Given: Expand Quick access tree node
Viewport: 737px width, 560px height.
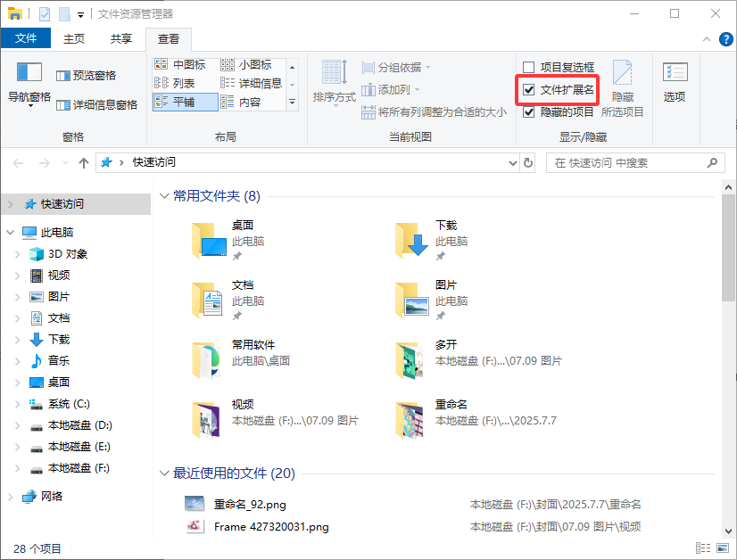Looking at the screenshot, I should pyautogui.click(x=11, y=204).
